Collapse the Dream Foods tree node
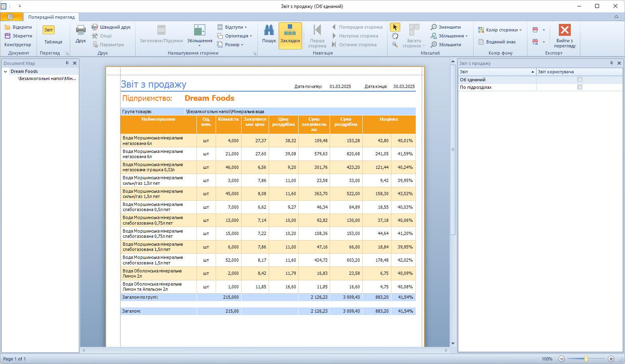The image size is (625, 364). (6, 72)
